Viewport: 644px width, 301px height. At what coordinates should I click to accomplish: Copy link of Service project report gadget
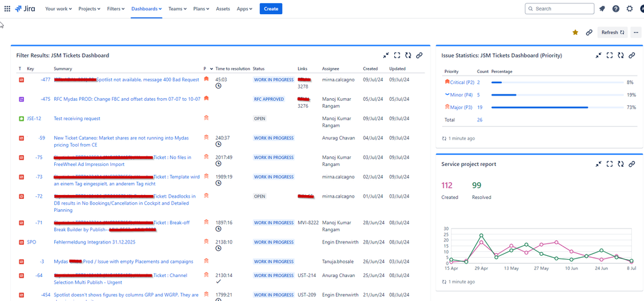(x=632, y=163)
